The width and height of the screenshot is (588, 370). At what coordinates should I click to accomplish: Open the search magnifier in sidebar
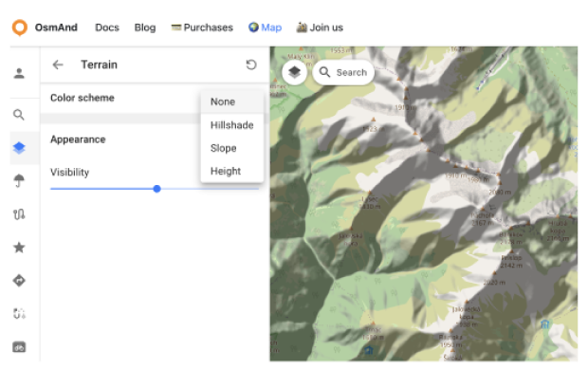(x=19, y=115)
